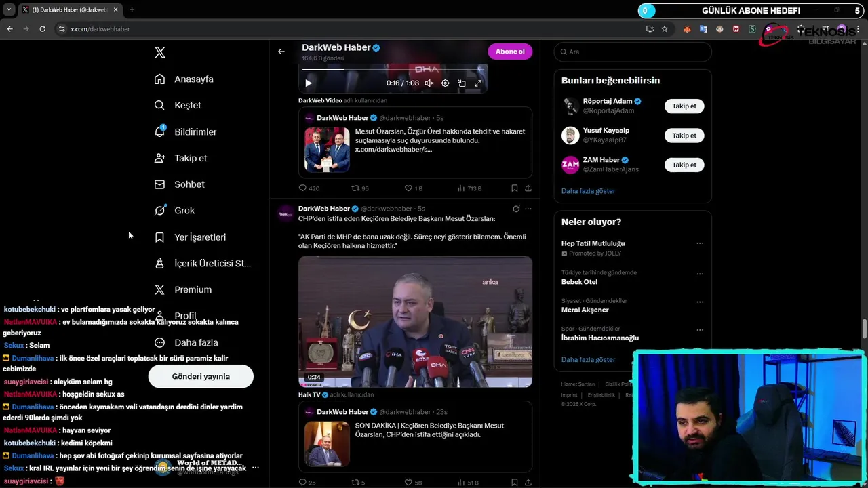
Task: Repost the post with 95 reposts
Action: (360, 188)
